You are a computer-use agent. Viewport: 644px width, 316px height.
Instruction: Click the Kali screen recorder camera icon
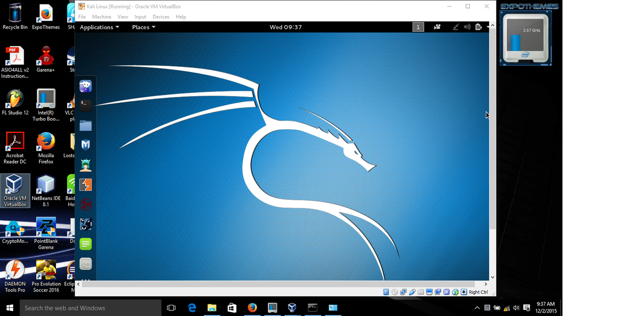pyautogui.click(x=437, y=27)
